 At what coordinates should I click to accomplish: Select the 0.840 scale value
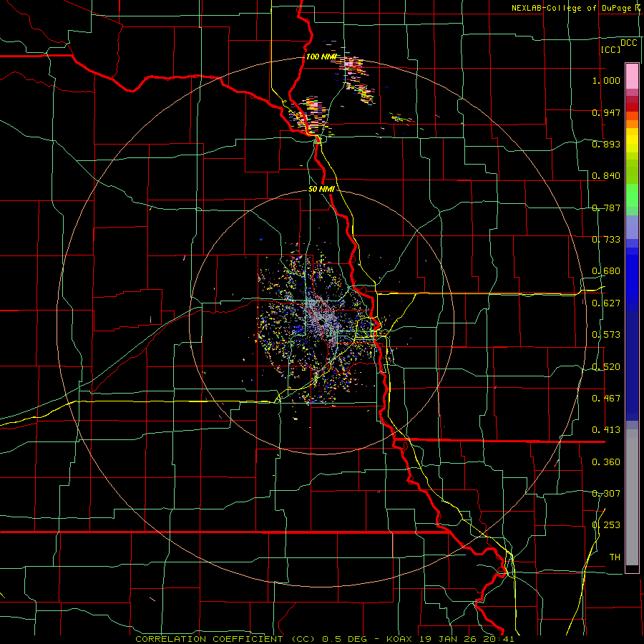click(x=606, y=176)
